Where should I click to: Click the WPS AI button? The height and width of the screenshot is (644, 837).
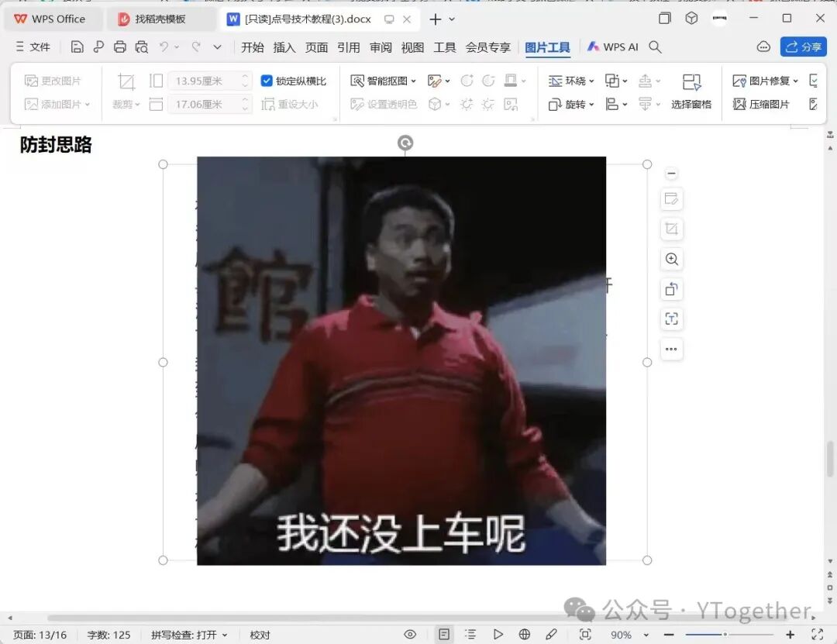tap(612, 47)
